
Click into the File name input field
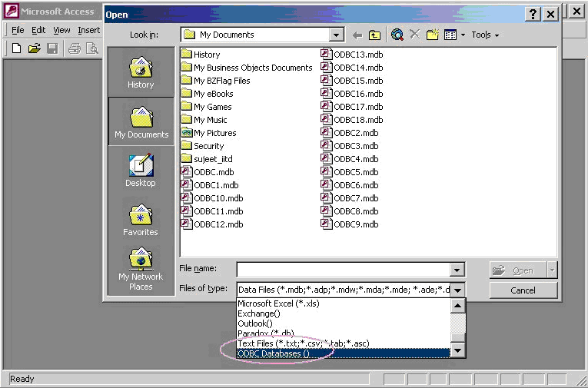point(343,270)
